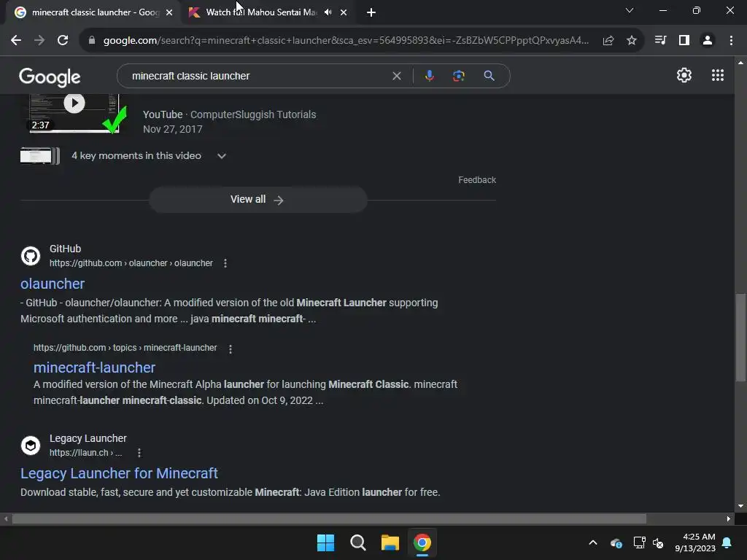Click the address bar URL
Screen dimensions: 747x560
pos(346,41)
